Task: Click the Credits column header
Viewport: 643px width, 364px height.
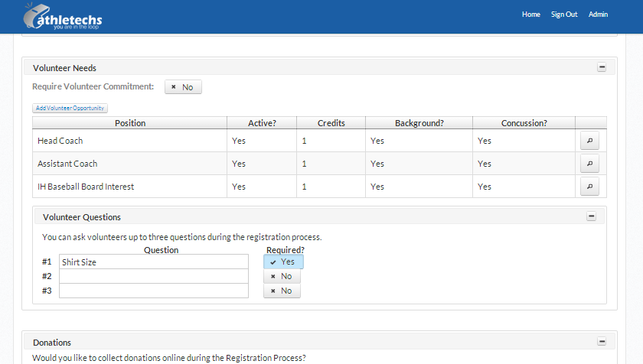Action: click(331, 123)
